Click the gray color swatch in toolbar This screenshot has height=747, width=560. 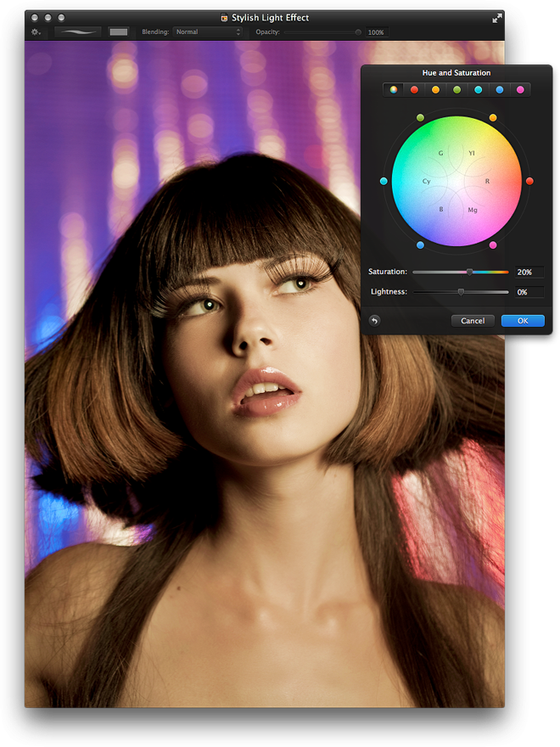[x=119, y=32]
